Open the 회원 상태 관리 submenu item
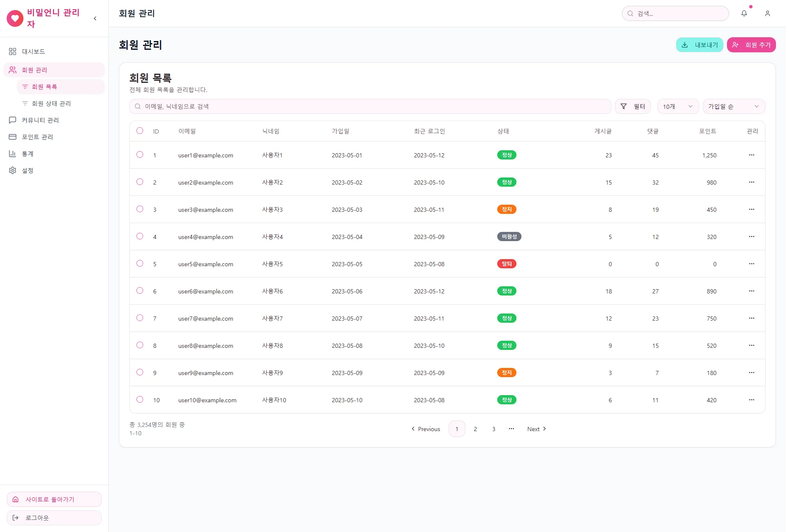This screenshot has height=532, width=786. point(61,103)
